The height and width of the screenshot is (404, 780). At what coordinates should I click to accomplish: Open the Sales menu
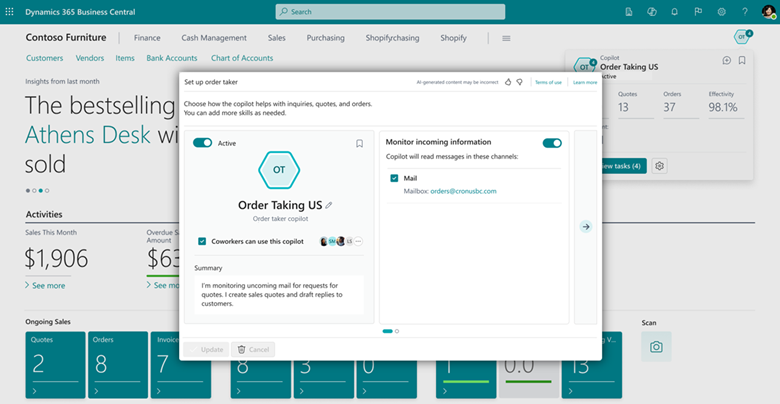coord(277,38)
